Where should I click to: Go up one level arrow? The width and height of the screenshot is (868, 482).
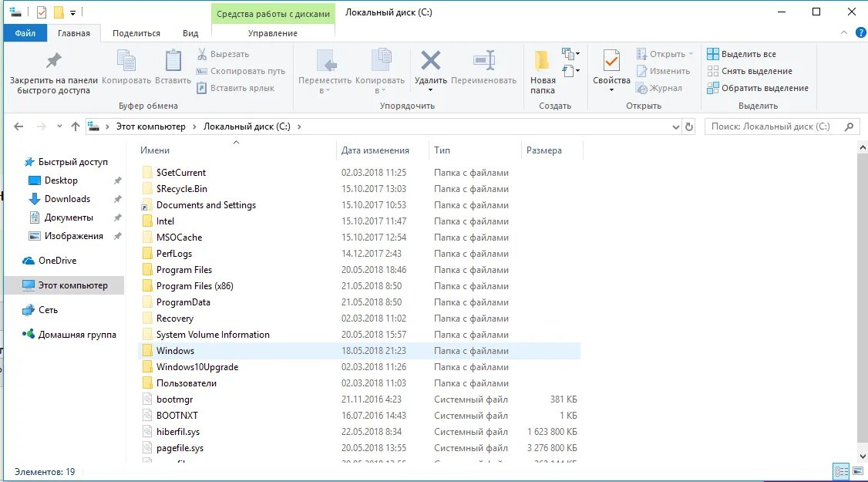[x=76, y=126]
